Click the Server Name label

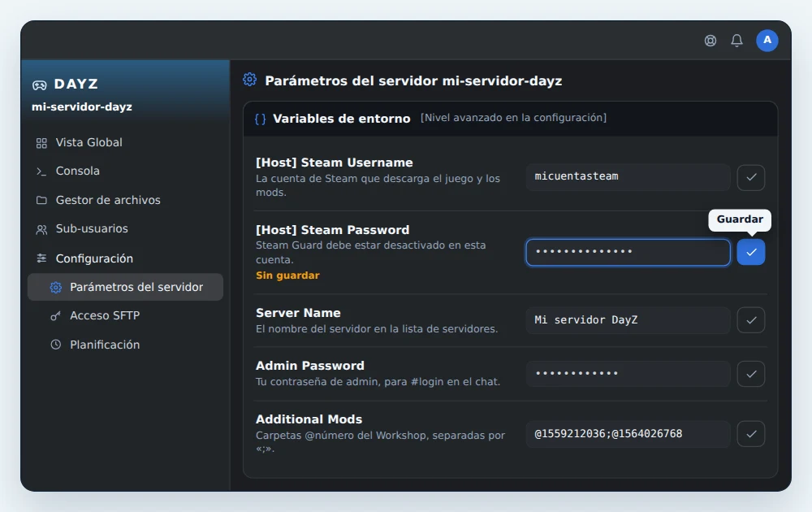(x=298, y=313)
